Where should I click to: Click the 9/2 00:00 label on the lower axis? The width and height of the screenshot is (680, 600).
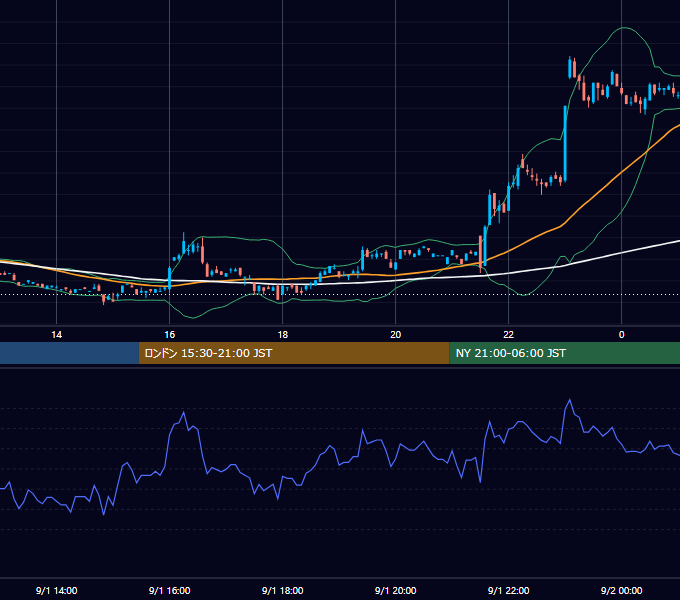pyautogui.click(x=621, y=590)
